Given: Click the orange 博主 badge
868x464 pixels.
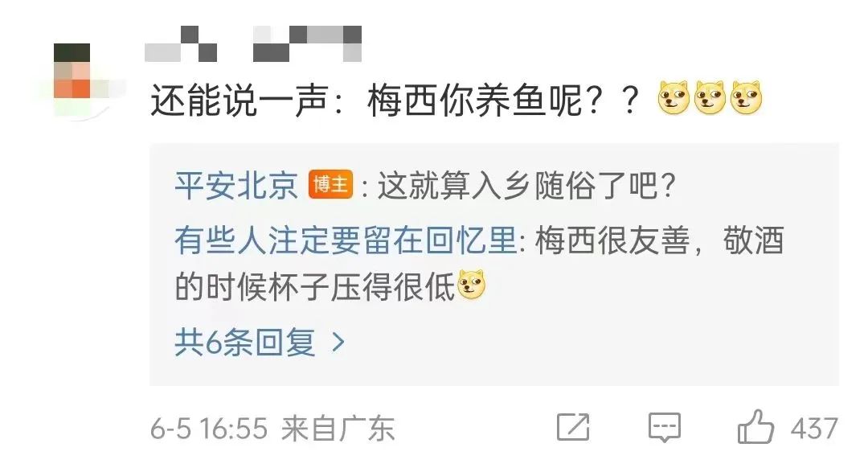Looking at the screenshot, I should pyautogui.click(x=330, y=184).
